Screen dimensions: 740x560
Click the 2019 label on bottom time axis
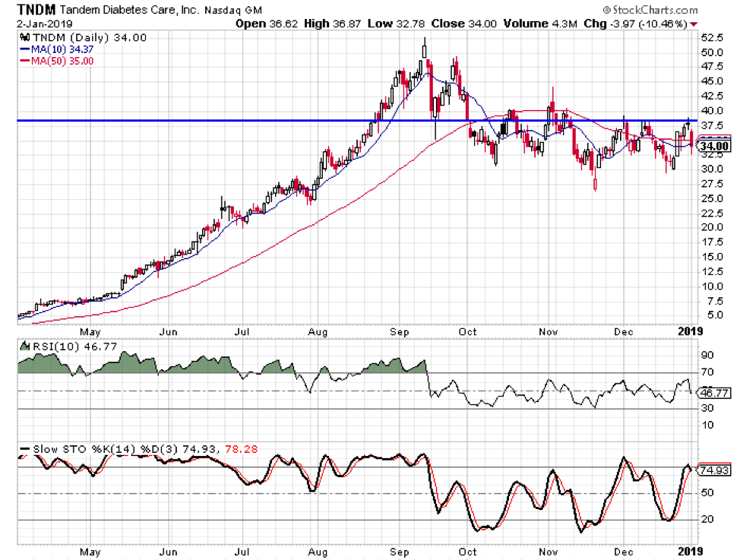691,552
